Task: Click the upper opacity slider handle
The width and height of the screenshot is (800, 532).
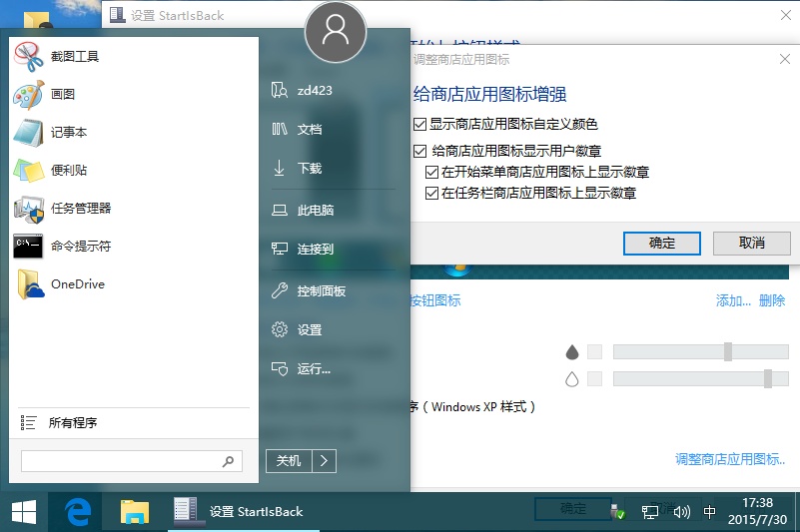Action: (728, 351)
